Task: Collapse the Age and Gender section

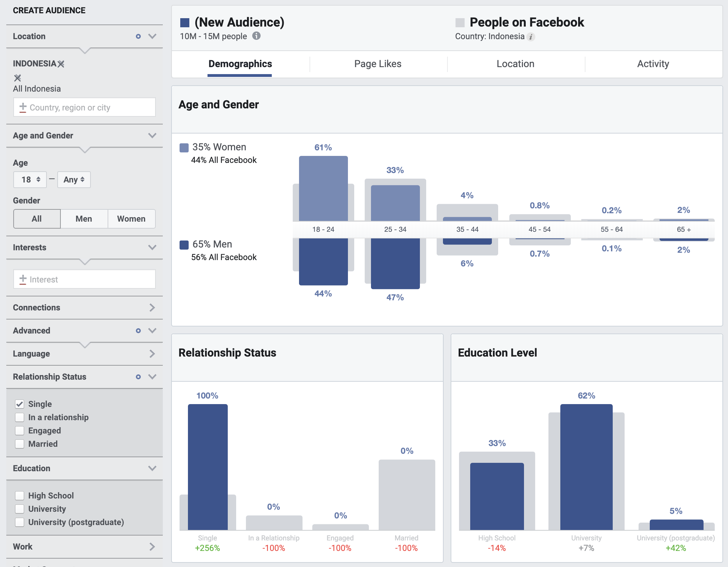Action: pyautogui.click(x=152, y=136)
